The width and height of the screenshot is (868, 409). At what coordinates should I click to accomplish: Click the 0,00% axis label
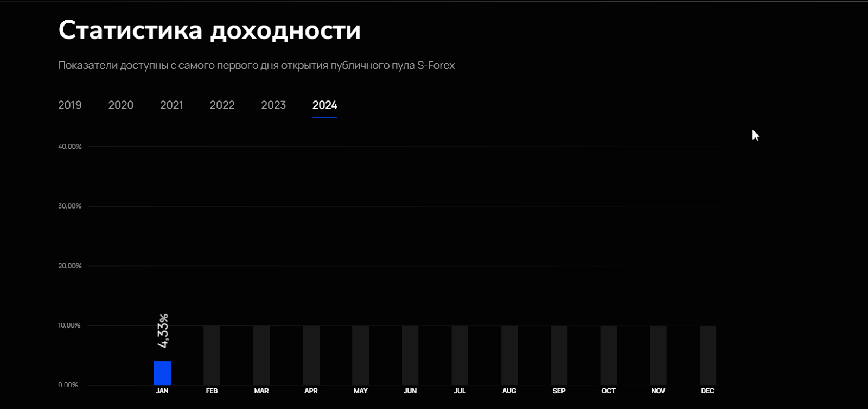tap(68, 385)
